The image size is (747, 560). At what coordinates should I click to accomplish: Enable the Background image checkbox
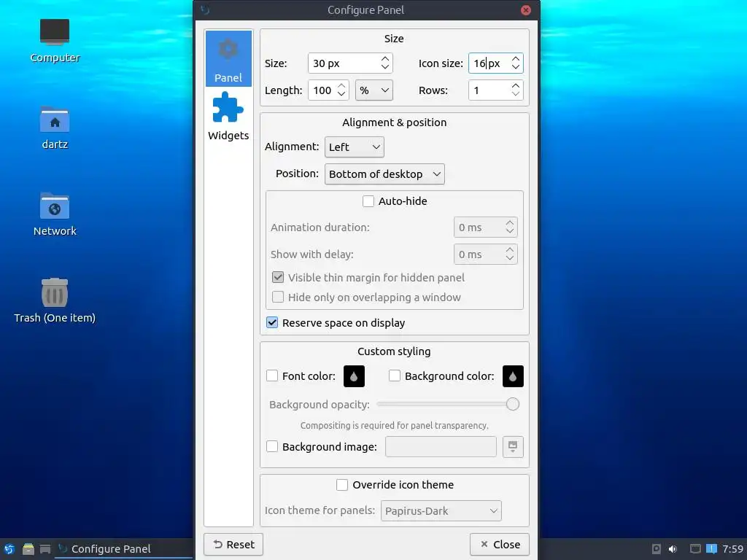272,447
